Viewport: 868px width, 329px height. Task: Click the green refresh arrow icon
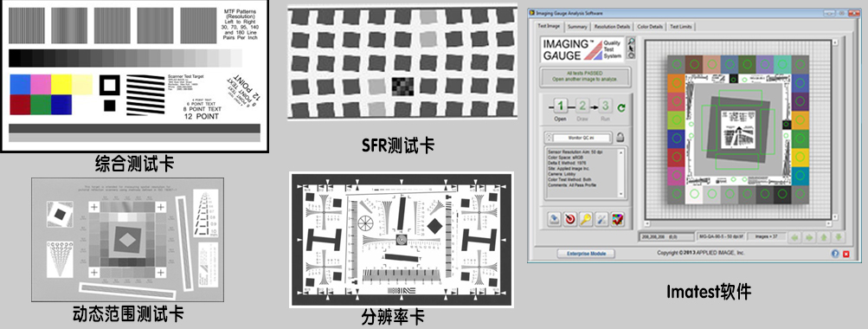(x=621, y=107)
